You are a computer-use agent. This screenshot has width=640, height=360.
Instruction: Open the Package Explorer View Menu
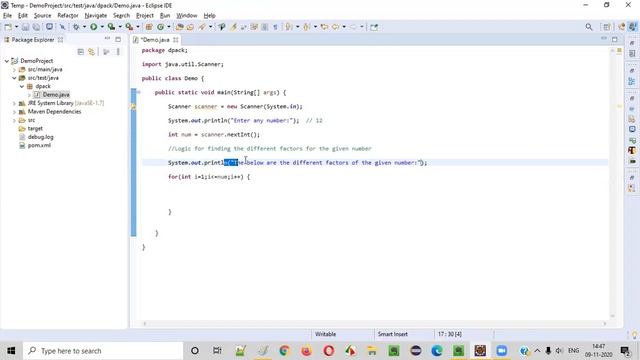coord(118,52)
